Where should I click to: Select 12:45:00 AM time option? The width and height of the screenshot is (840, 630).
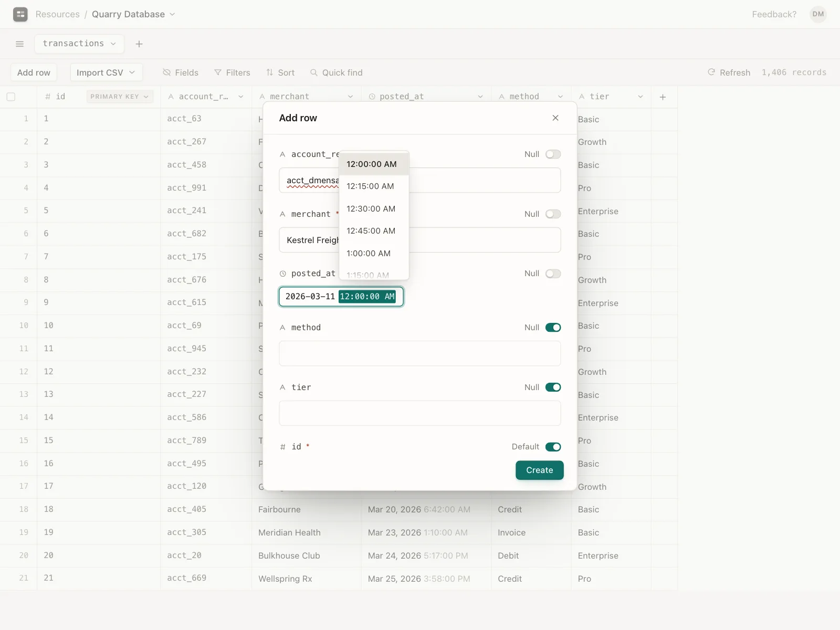point(374,231)
